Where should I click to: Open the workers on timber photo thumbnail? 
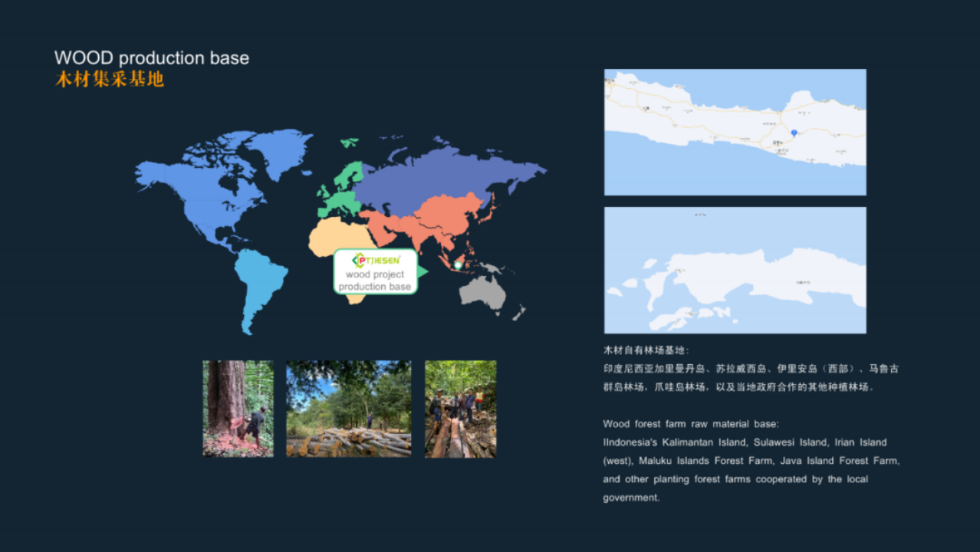[x=461, y=409]
